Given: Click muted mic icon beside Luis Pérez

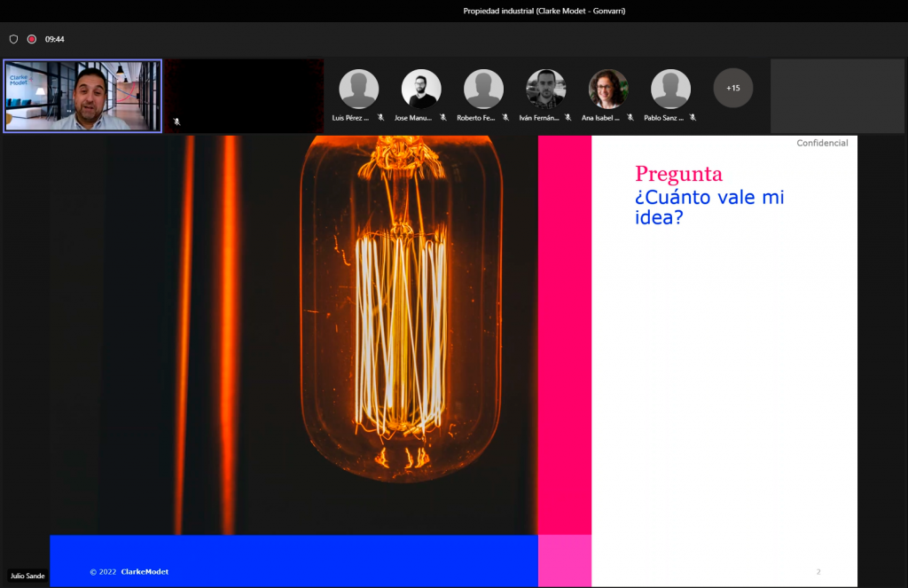Looking at the screenshot, I should 380,117.
